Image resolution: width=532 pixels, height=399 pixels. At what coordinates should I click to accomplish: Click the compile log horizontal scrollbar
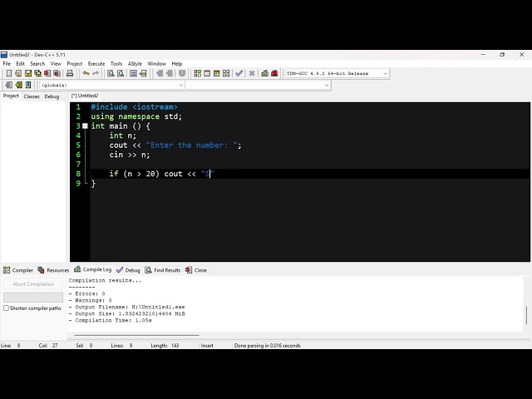(x=136, y=335)
